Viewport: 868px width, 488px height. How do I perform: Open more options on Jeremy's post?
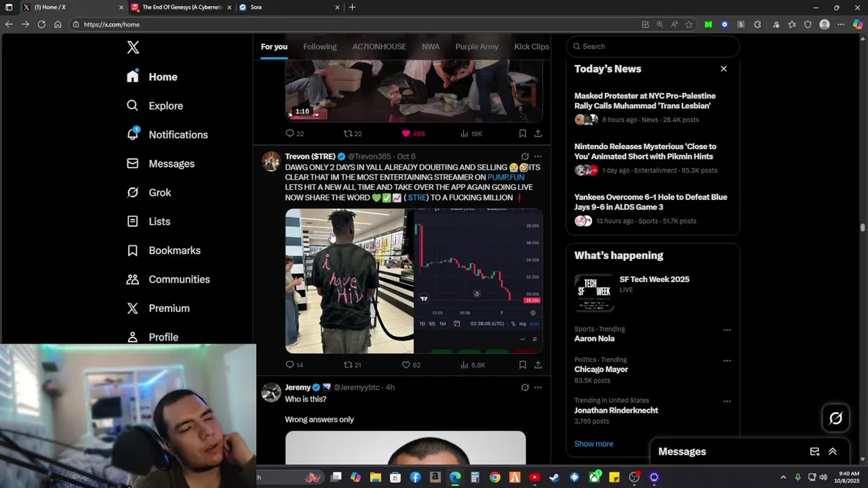pyautogui.click(x=538, y=388)
